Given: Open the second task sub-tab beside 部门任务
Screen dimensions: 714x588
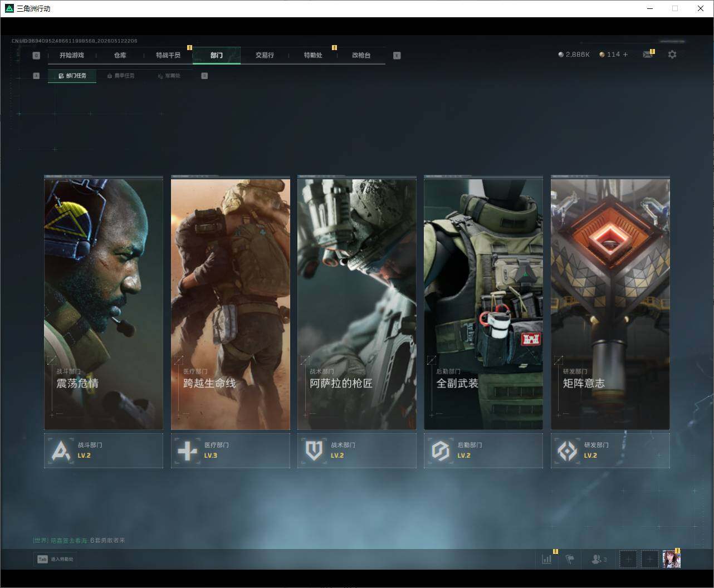Looking at the screenshot, I should click(x=121, y=76).
